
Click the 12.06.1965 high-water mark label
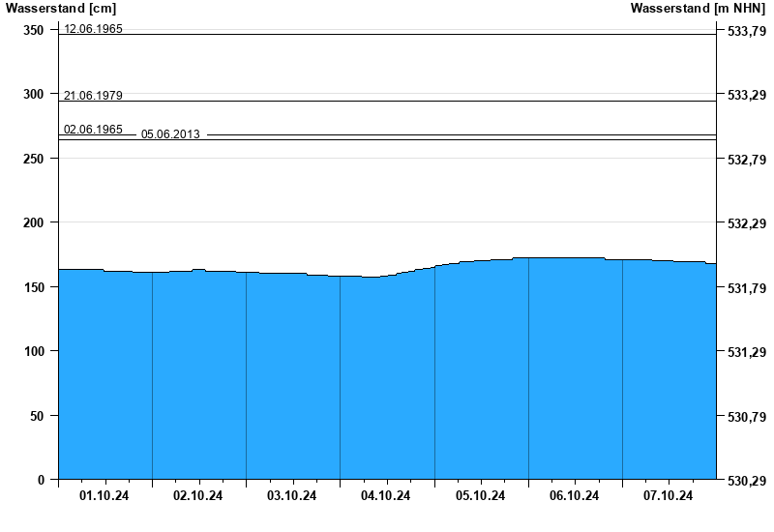click(x=93, y=29)
